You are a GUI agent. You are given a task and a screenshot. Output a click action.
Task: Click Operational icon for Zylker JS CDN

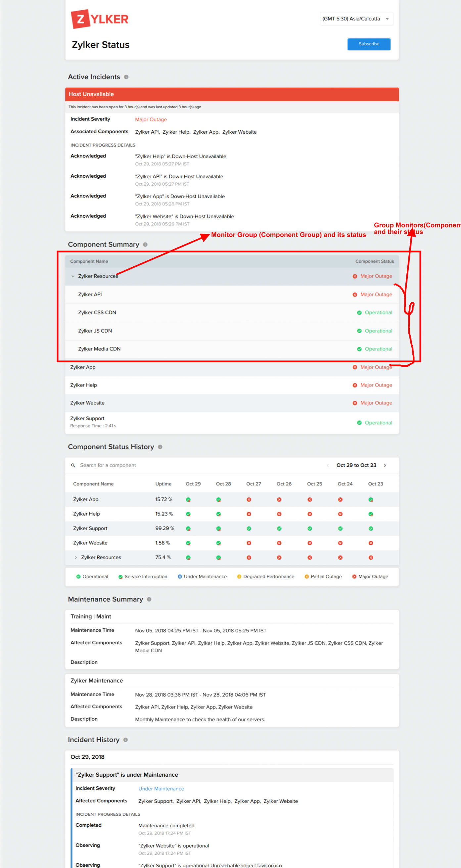359,331
